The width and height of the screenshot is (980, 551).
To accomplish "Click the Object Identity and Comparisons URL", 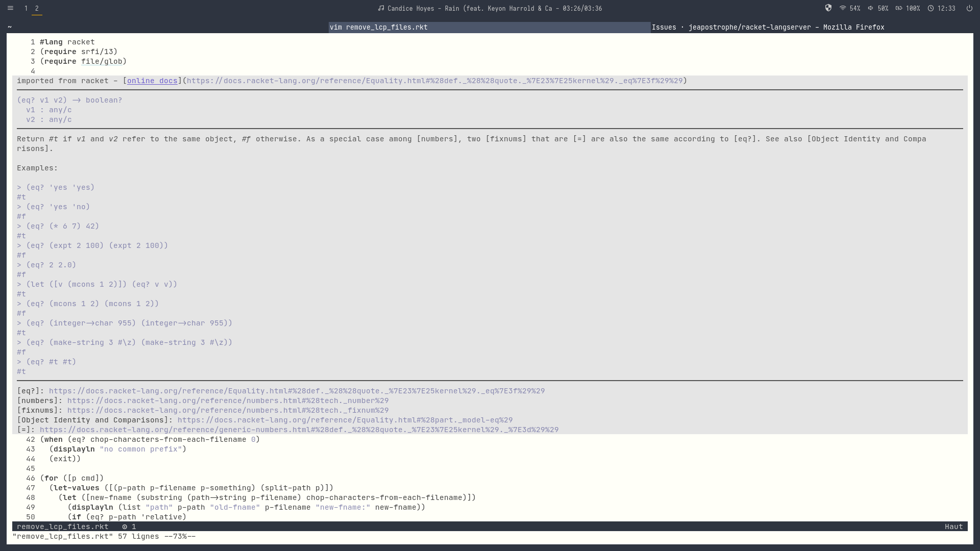I will point(345,420).
